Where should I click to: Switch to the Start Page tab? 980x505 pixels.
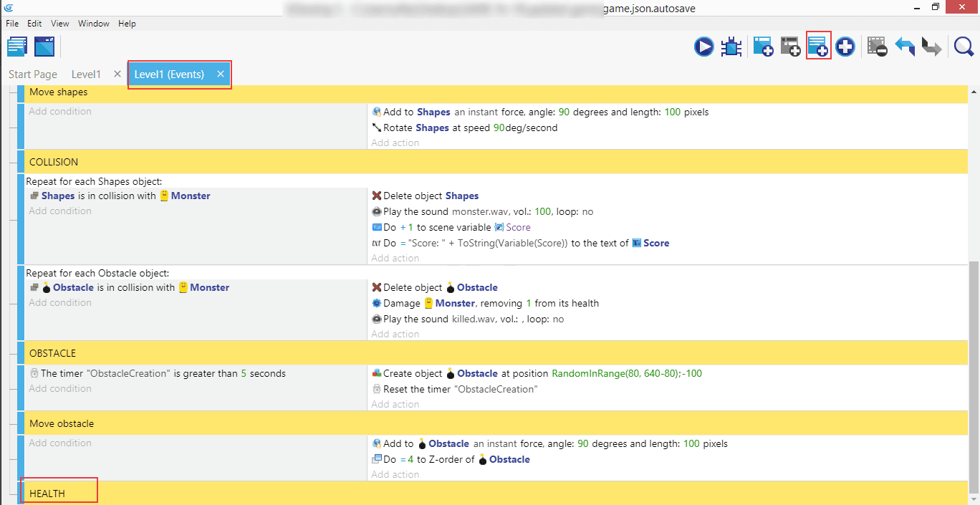click(33, 74)
